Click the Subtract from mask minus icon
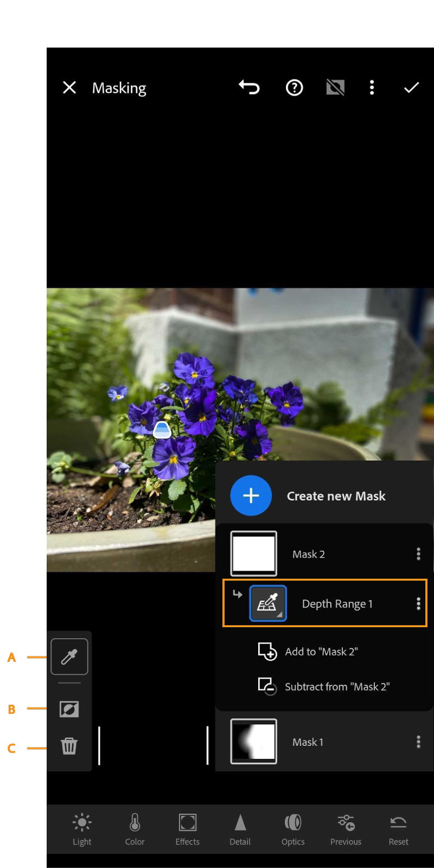 click(x=267, y=686)
